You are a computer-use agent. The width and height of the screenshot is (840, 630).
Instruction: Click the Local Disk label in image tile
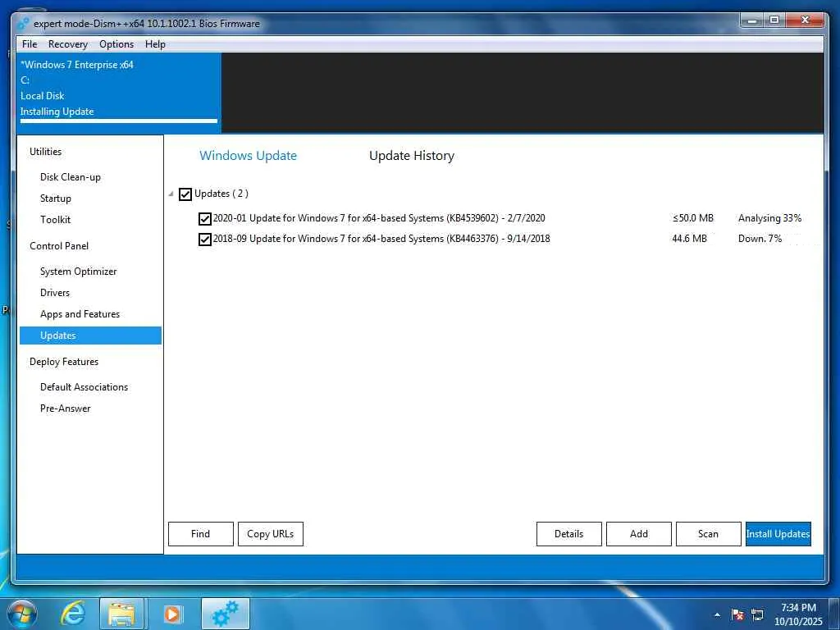43,96
